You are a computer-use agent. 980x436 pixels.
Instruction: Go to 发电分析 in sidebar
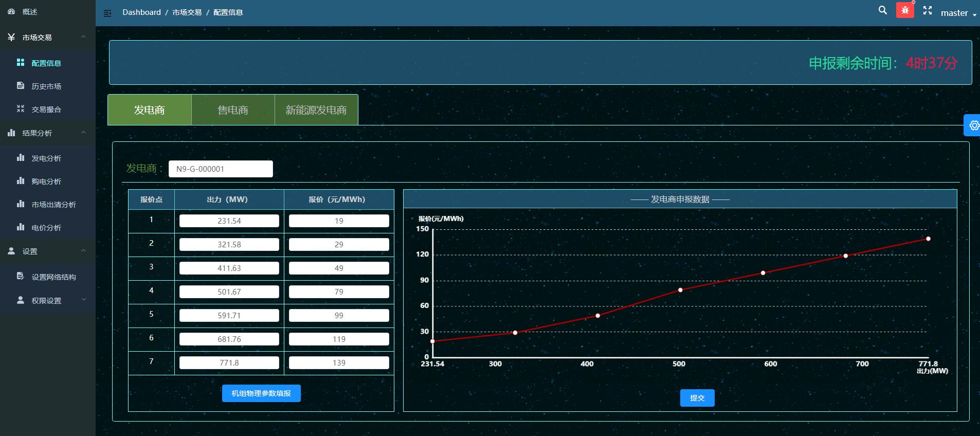46,158
